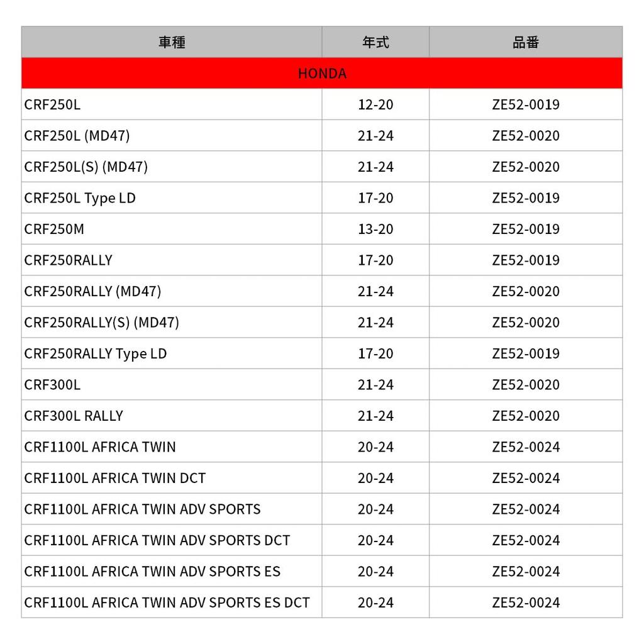Select the CRF1100L AFRICA TWIN DCT cell
This screenshot has height=644, width=644.
point(115,478)
